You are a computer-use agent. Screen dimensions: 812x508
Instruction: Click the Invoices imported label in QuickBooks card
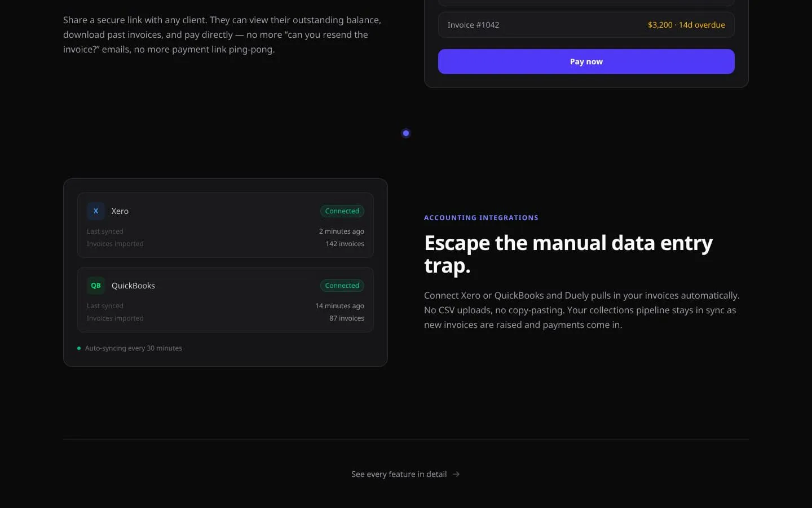click(115, 318)
